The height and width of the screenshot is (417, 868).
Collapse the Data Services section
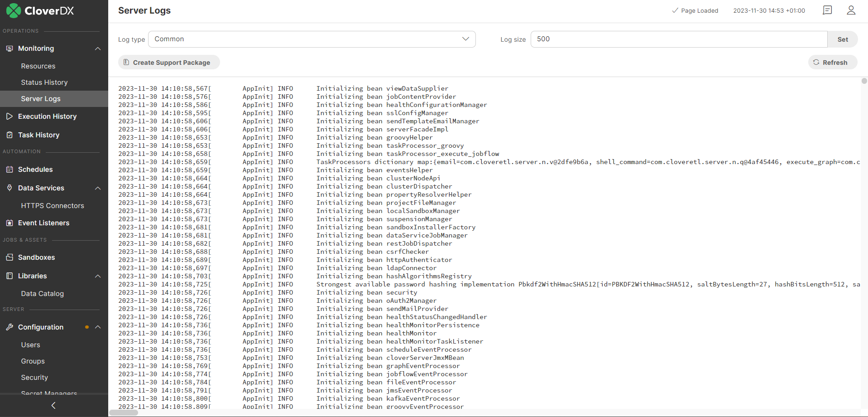pos(98,188)
